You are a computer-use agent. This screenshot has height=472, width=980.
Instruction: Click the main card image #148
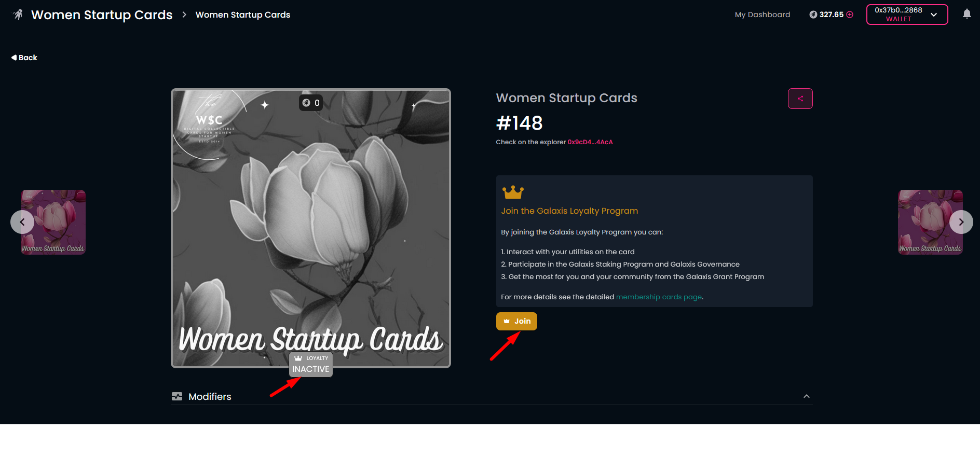pos(311,228)
